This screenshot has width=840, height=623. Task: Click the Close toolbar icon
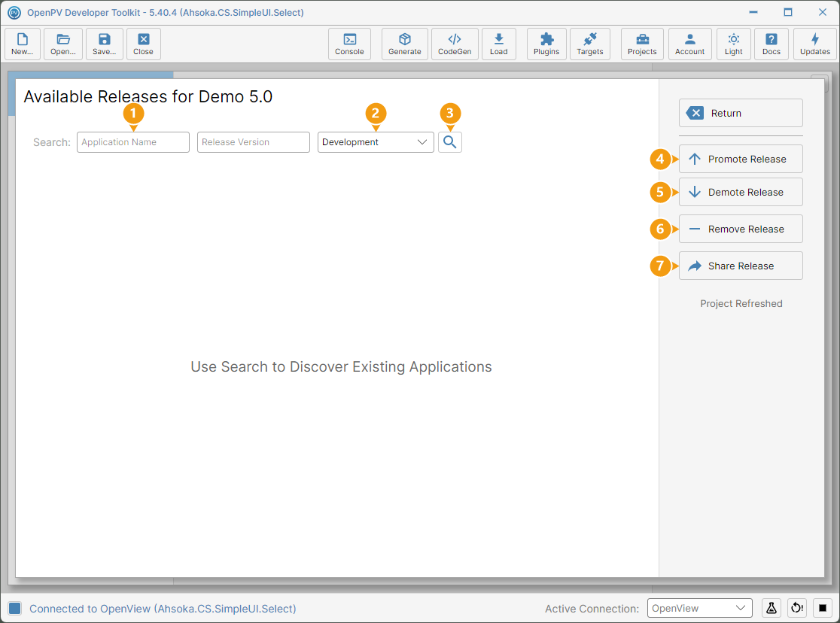144,44
